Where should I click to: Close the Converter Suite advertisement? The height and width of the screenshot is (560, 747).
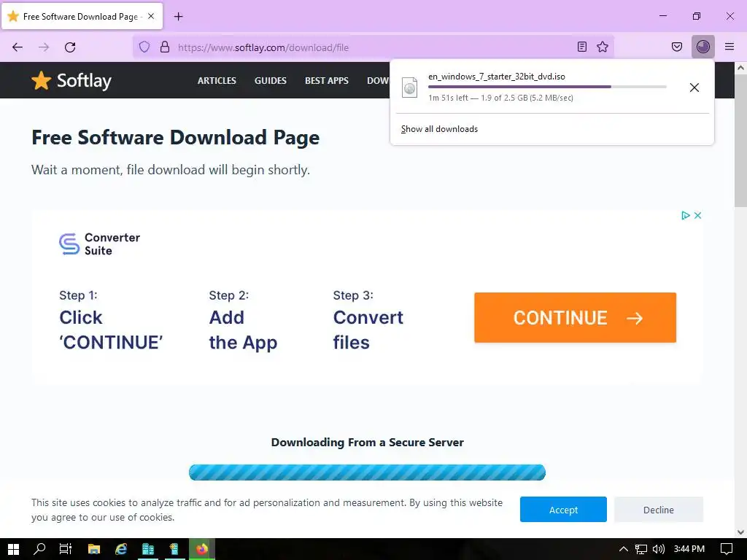point(697,215)
